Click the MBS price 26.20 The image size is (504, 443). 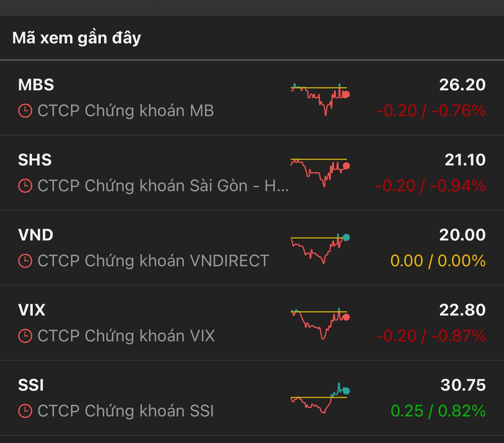click(x=462, y=85)
